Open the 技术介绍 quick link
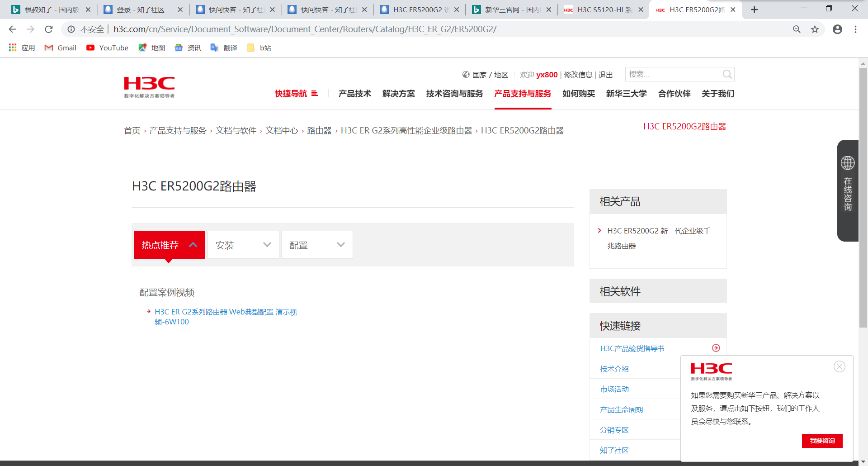 (614, 369)
